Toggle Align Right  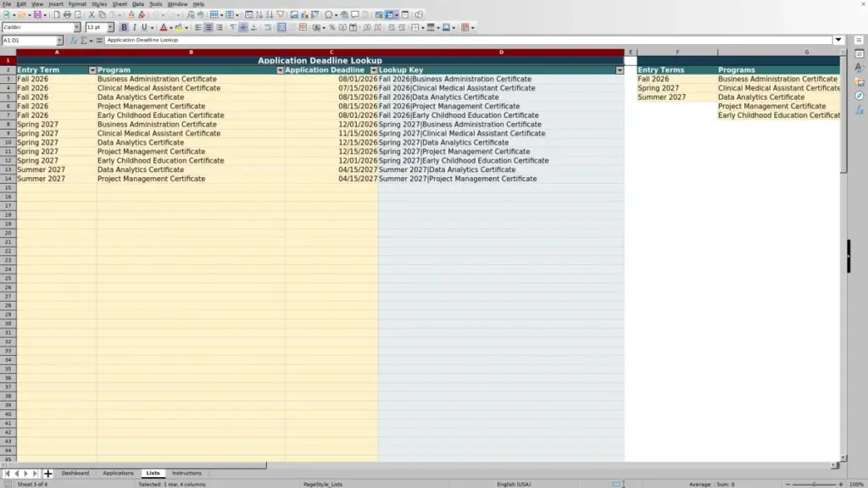pyautogui.click(x=220, y=27)
